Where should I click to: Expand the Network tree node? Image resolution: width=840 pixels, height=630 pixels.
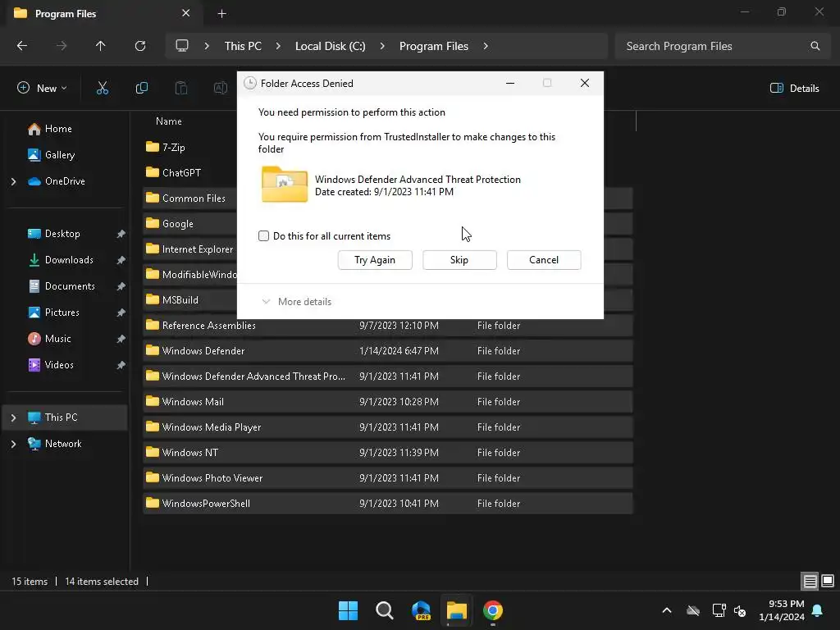[13, 444]
